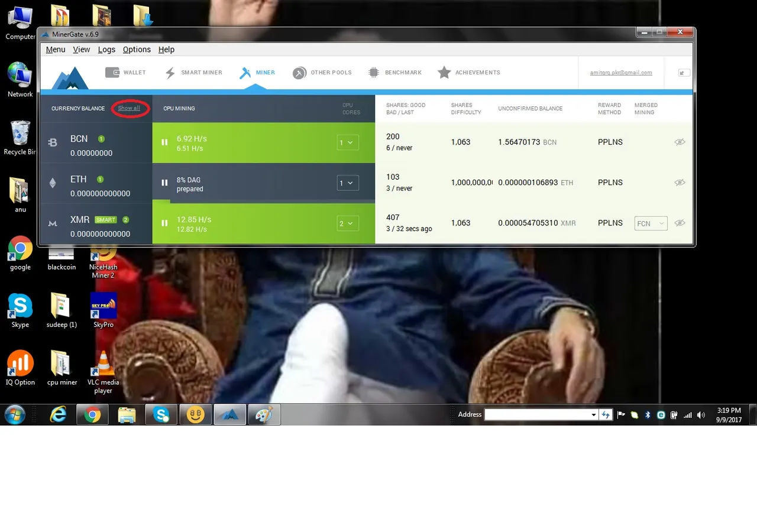Switch to the Other Pools tab
Screen dimensions: 757x532
coord(322,73)
